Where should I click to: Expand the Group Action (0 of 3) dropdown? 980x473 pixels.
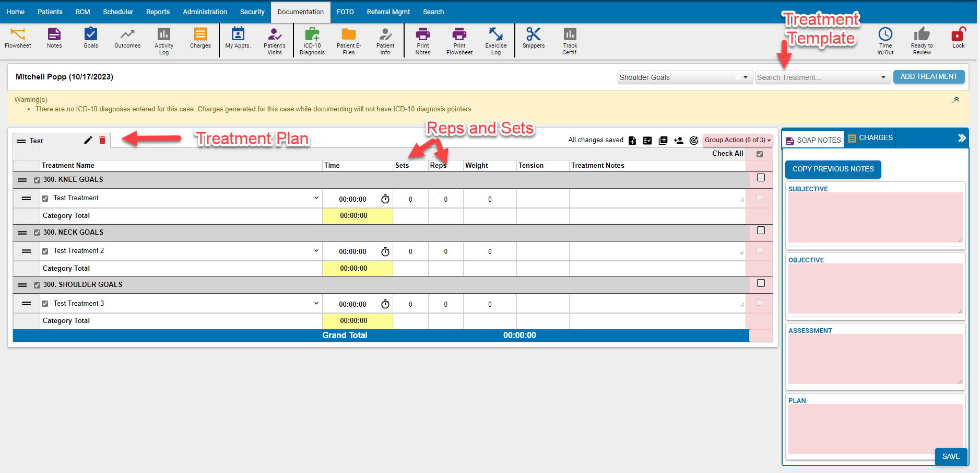pyautogui.click(x=737, y=140)
